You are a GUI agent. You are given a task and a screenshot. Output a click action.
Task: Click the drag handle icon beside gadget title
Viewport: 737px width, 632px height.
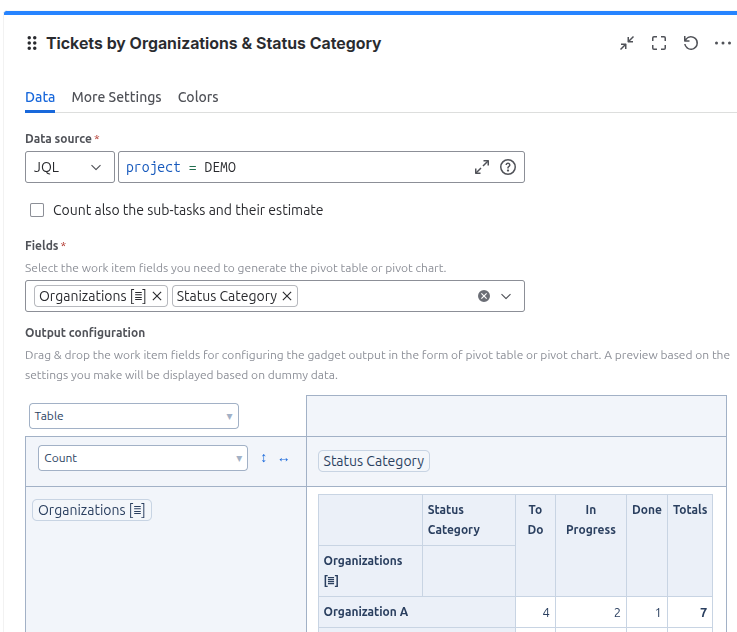tap(32, 44)
